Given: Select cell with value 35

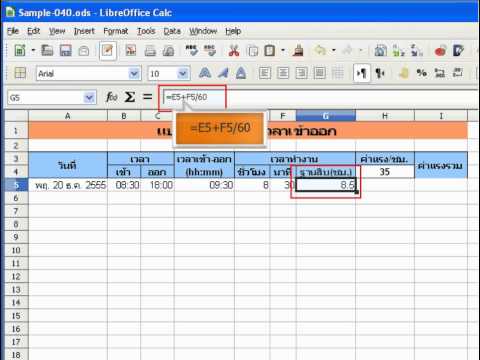Looking at the screenshot, I should tap(385, 172).
